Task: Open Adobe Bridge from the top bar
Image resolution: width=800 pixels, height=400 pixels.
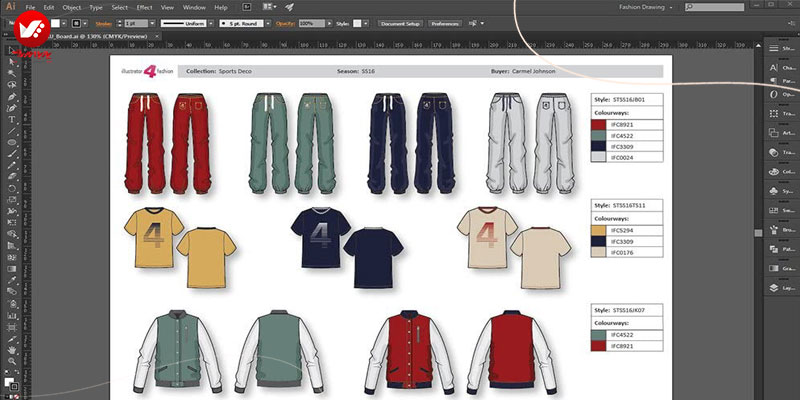Action: 247,7
